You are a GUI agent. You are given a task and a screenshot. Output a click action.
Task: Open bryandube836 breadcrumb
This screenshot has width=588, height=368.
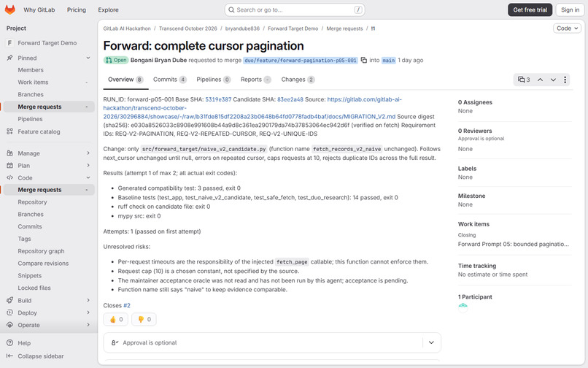click(x=242, y=28)
